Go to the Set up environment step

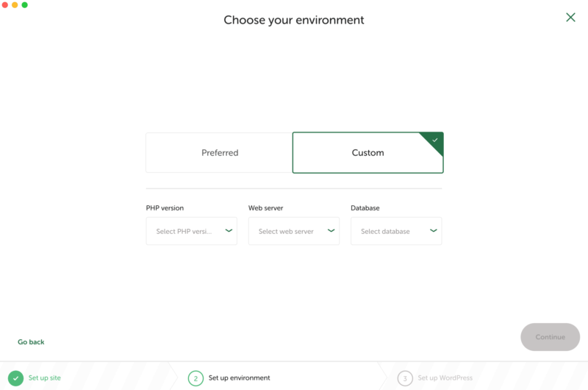[240, 378]
